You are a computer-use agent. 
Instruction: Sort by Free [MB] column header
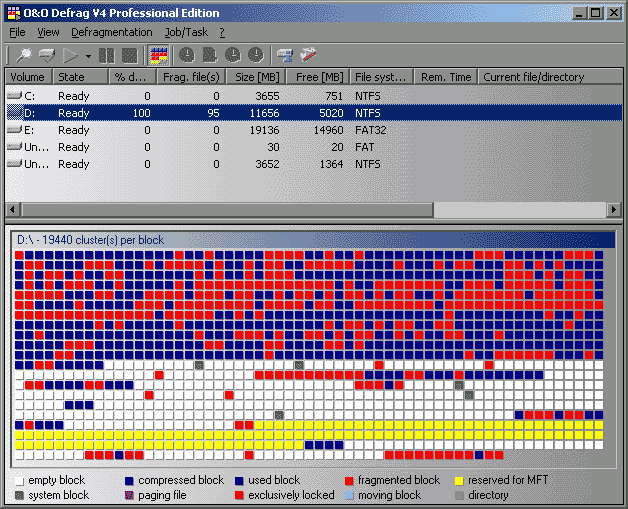coord(318,76)
